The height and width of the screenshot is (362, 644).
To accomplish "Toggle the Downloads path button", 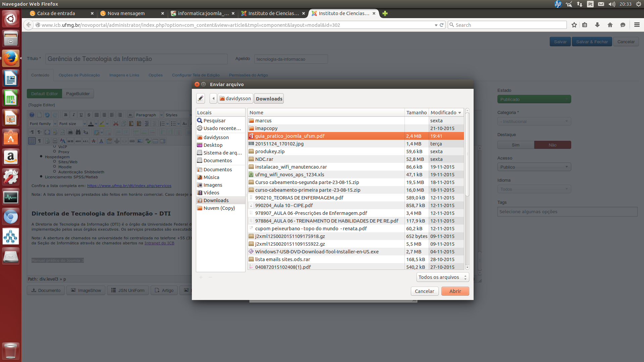I will coord(269,99).
